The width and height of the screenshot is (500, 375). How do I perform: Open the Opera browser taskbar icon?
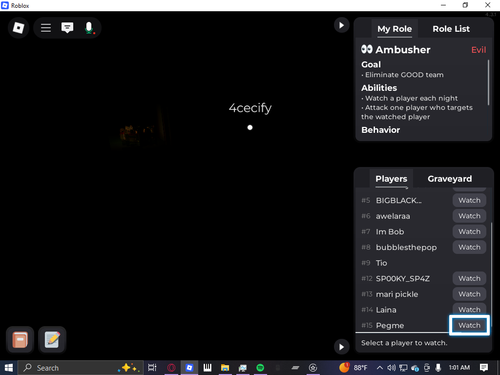[171, 368]
